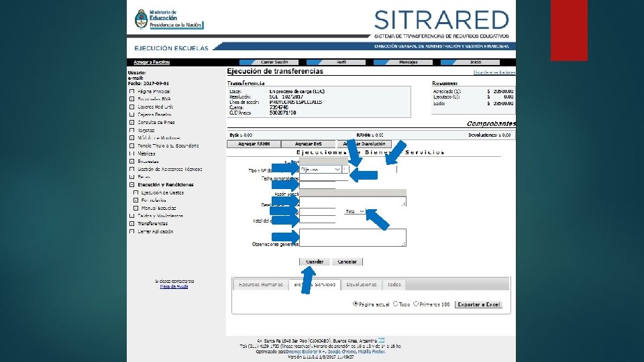The width and height of the screenshot is (644, 362).
Task: Click the Observaciones generales text area
Action: point(353,237)
